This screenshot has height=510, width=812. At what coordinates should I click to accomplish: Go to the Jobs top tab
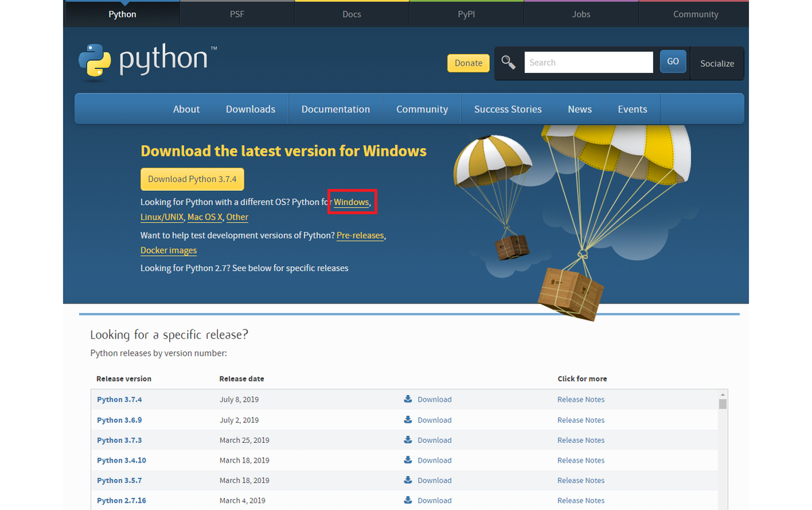pyautogui.click(x=581, y=14)
